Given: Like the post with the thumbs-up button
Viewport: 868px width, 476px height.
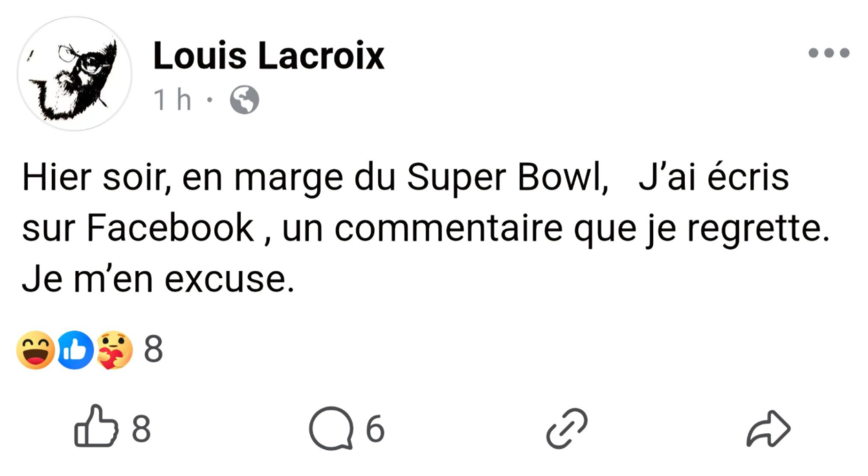Looking at the screenshot, I should (x=96, y=426).
